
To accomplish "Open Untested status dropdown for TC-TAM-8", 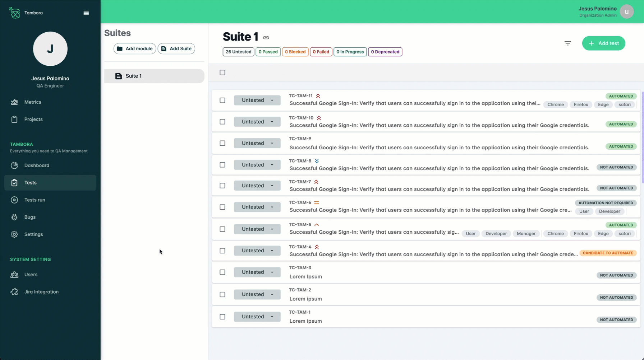I will tap(257, 165).
